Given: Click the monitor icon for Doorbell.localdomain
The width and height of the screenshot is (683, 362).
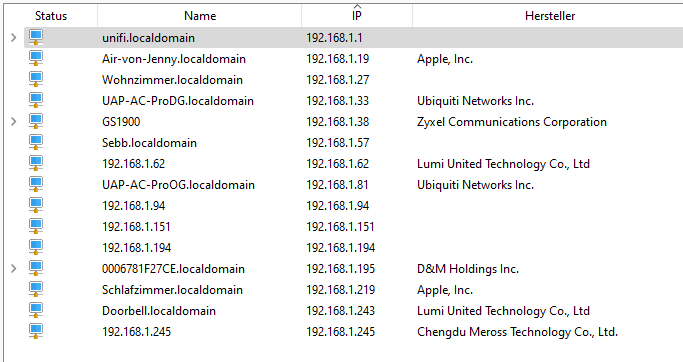Looking at the screenshot, I should coord(36,311).
